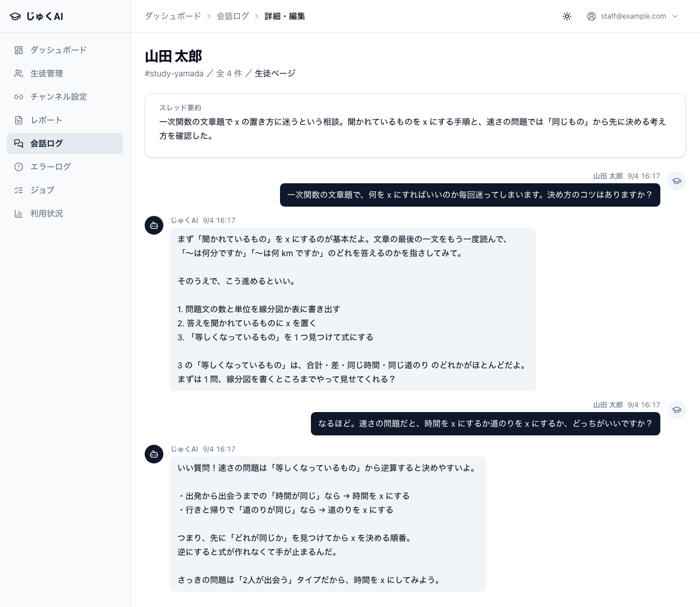
Task: Click the bot avatar of the second じゅくAI reply
Action: (x=154, y=454)
